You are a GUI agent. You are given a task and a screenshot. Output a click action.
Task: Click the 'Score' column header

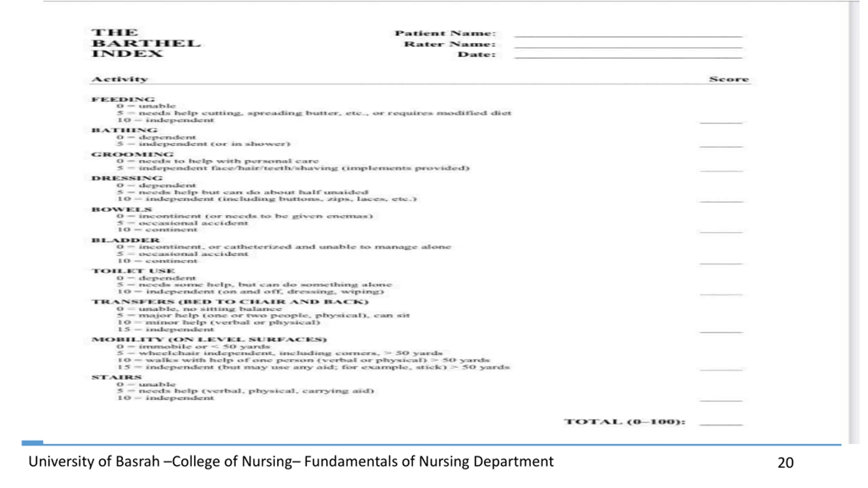(x=729, y=79)
